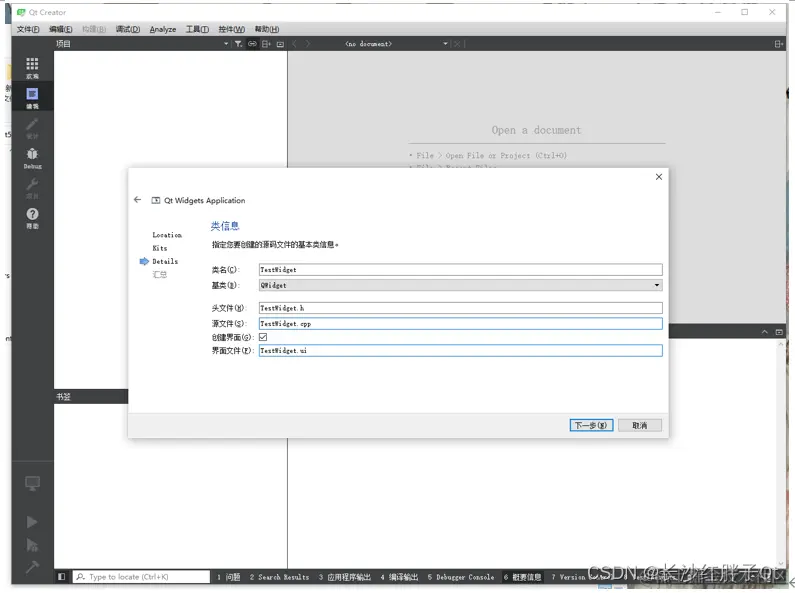Click the kit selector monitor icon
Screen dimensions: 795x593
(32, 484)
